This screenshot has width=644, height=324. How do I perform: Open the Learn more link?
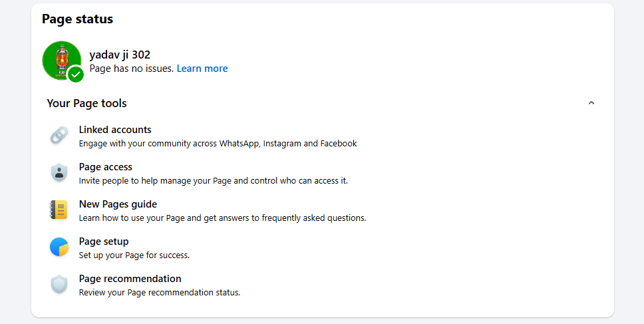tap(202, 69)
